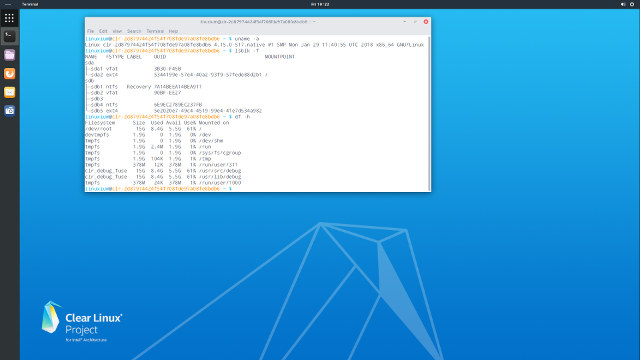Expand the Terminal app menu in the top bar
Screen dimensions: 640x360
[x=30, y=4]
